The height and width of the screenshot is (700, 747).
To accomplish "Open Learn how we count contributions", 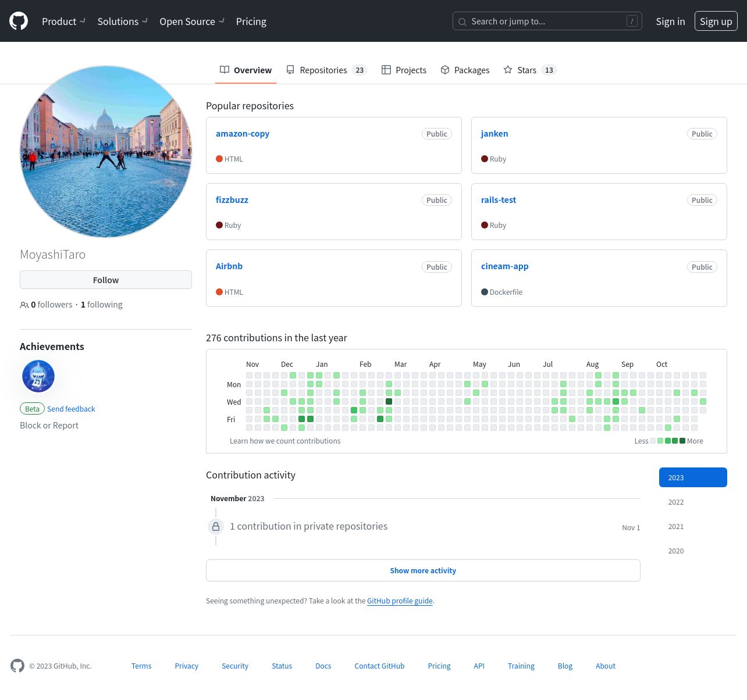I will coord(285,441).
